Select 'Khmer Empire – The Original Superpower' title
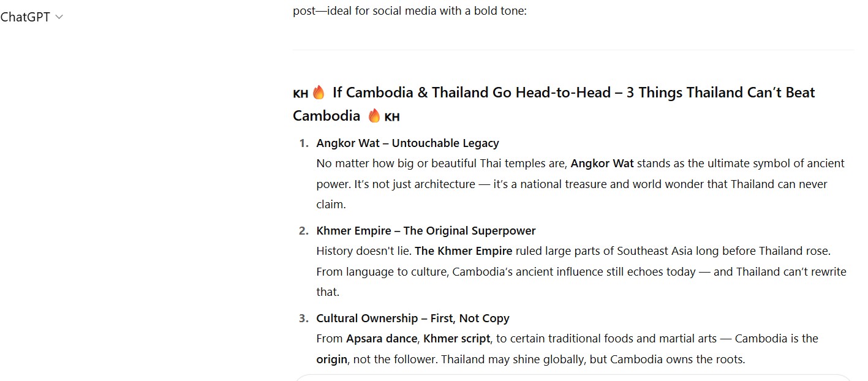 (426, 231)
